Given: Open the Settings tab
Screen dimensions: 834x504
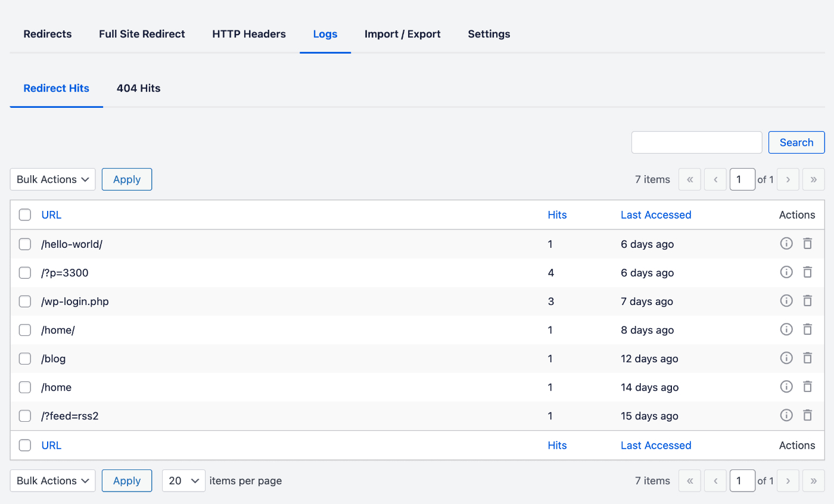Looking at the screenshot, I should (x=488, y=34).
